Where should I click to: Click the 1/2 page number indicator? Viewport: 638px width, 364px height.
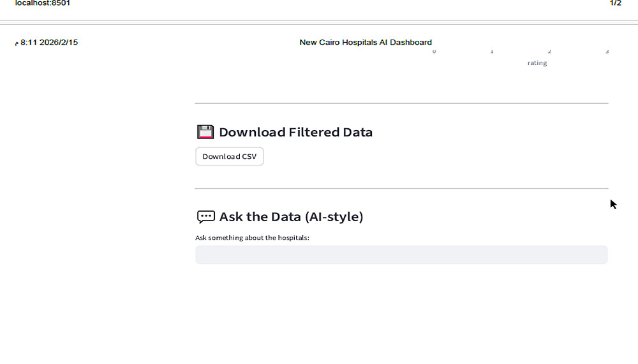pos(615,3)
